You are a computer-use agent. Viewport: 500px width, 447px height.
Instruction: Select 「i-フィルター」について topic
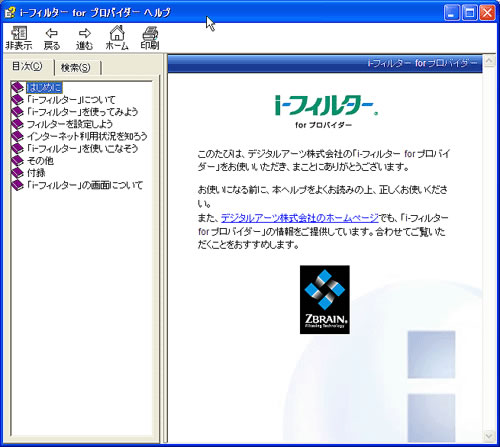click(71, 100)
